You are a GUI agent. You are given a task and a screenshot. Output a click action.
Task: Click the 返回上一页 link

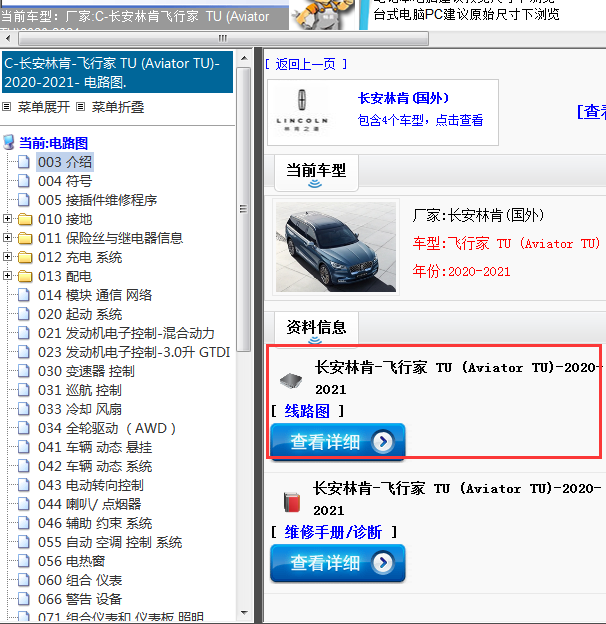306,64
